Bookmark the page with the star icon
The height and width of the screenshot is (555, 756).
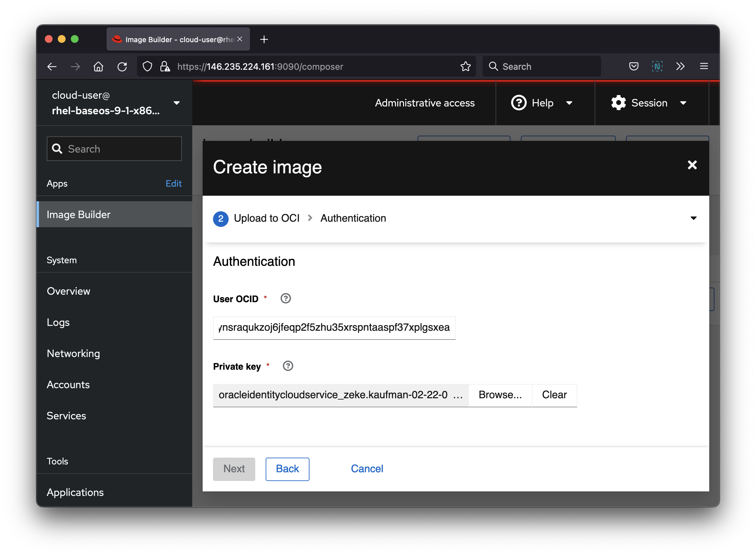pyautogui.click(x=466, y=66)
